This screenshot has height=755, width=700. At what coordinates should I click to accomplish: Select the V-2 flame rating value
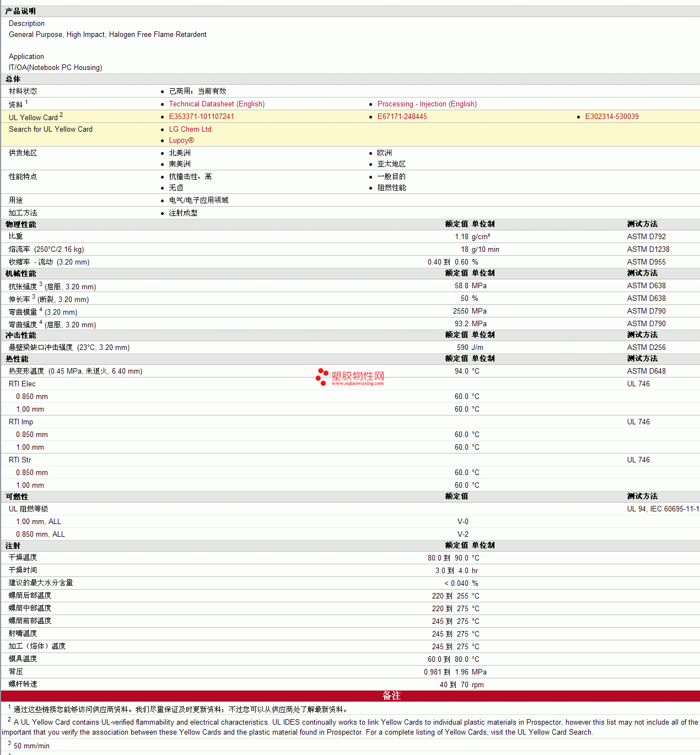[x=463, y=535]
